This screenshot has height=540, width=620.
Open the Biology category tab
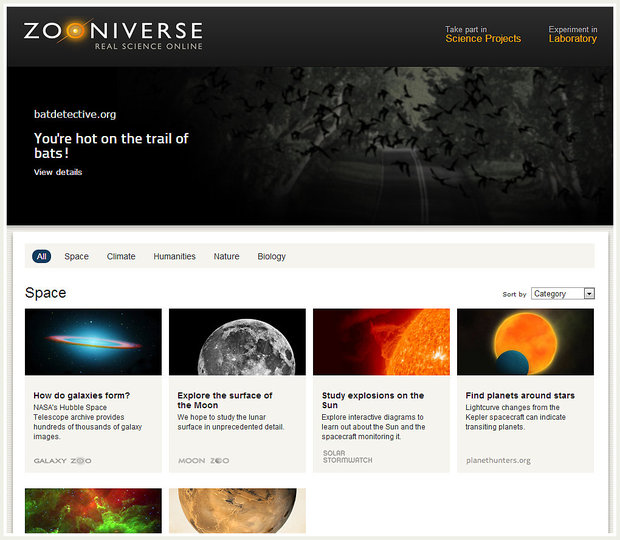(271, 256)
